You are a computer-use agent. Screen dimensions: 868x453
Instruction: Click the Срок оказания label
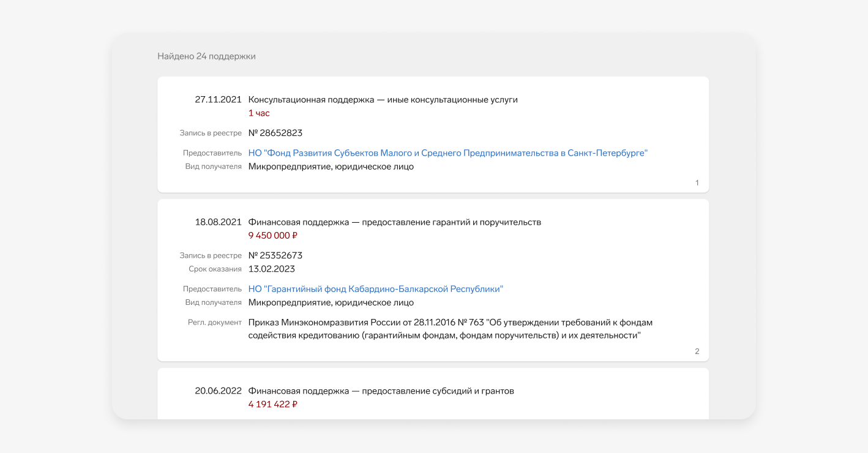point(215,269)
